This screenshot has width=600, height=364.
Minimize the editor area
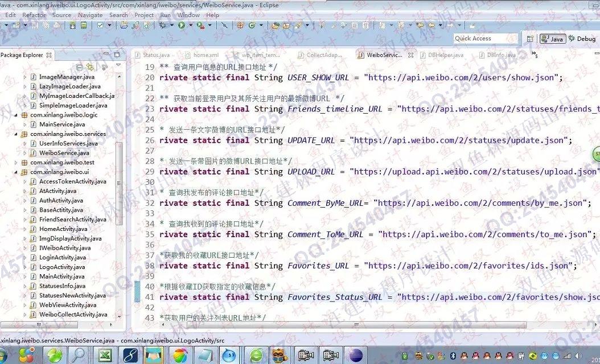[x=597, y=53]
